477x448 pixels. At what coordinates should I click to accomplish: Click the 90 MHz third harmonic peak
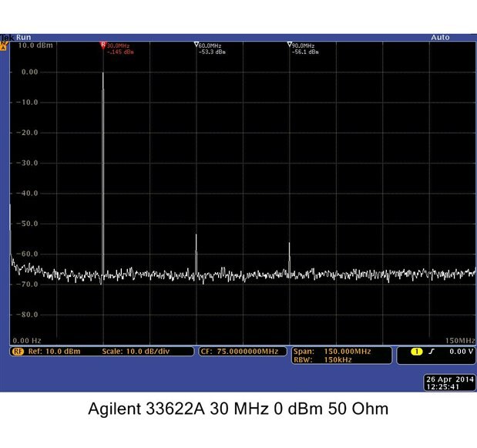click(289, 259)
